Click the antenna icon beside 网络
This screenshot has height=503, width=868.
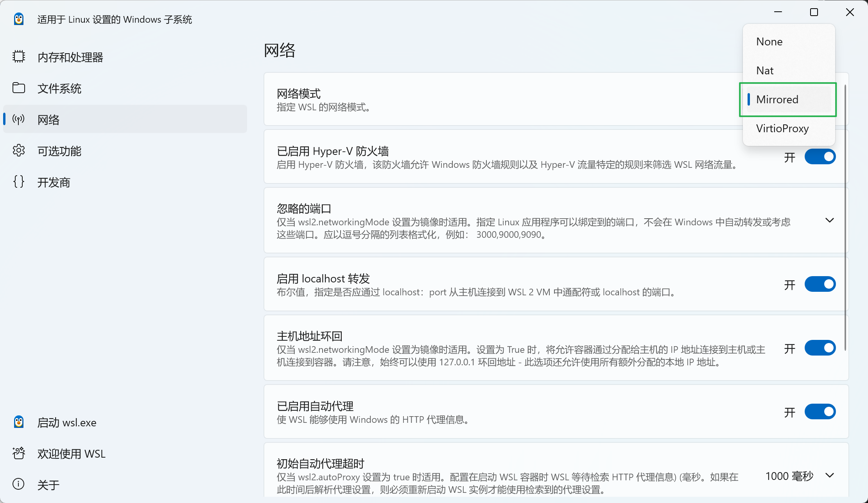tap(18, 119)
